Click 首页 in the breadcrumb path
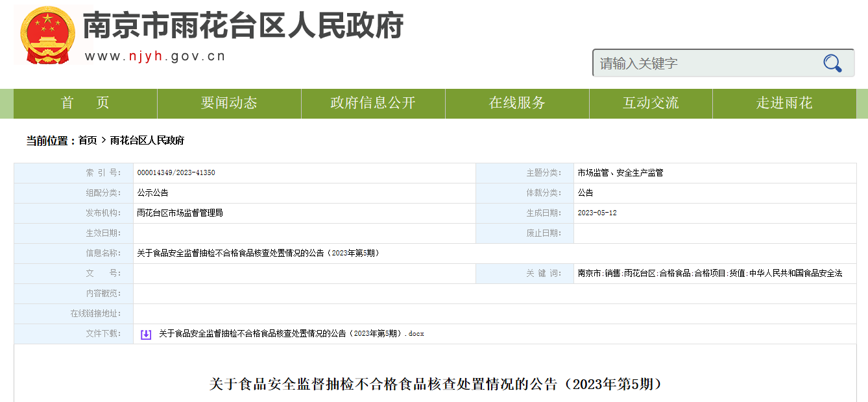Image resolution: width=868 pixels, height=402 pixels. tap(88, 141)
